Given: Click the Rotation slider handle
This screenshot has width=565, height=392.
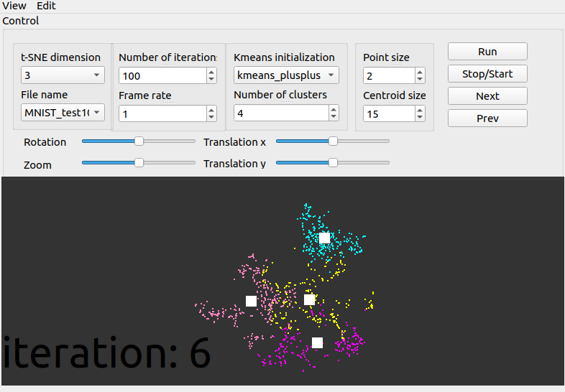Looking at the screenshot, I should [139, 142].
